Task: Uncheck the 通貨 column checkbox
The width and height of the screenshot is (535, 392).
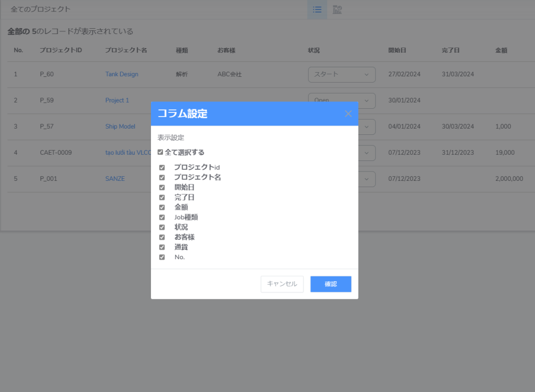Action: (162, 247)
